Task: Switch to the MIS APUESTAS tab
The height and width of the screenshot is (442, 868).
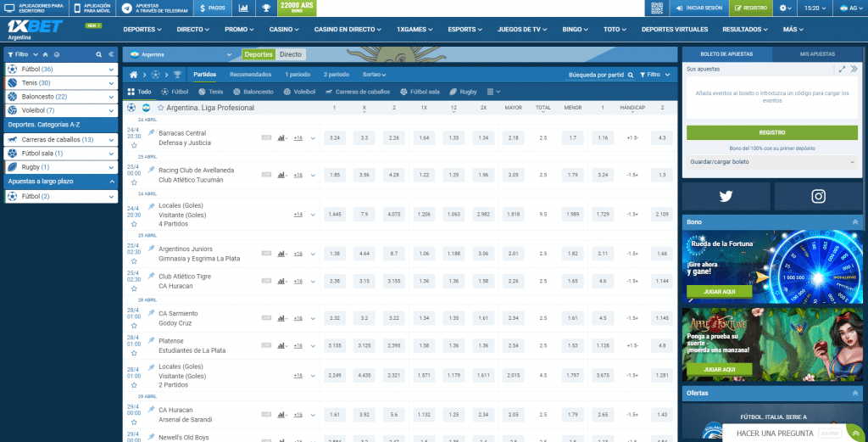Action: click(817, 53)
